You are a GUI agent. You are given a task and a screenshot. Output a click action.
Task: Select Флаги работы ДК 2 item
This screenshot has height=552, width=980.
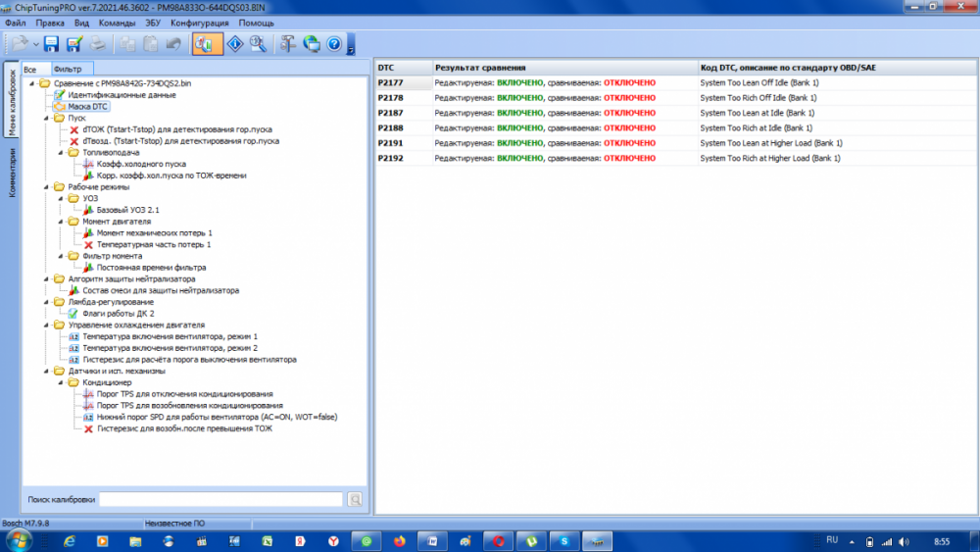coord(119,314)
